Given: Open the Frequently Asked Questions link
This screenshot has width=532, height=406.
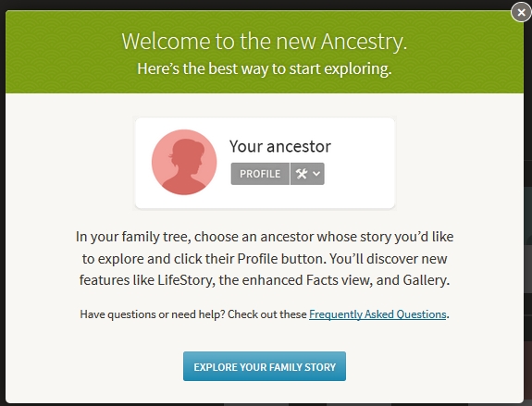Looking at the screenshot, I should (377, 314).
